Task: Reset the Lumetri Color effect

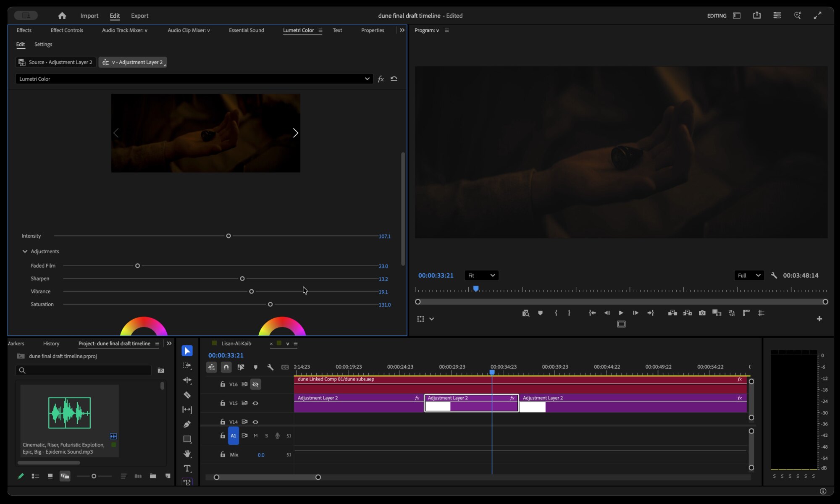Action: pyautogui.click(x=394, y=79)
